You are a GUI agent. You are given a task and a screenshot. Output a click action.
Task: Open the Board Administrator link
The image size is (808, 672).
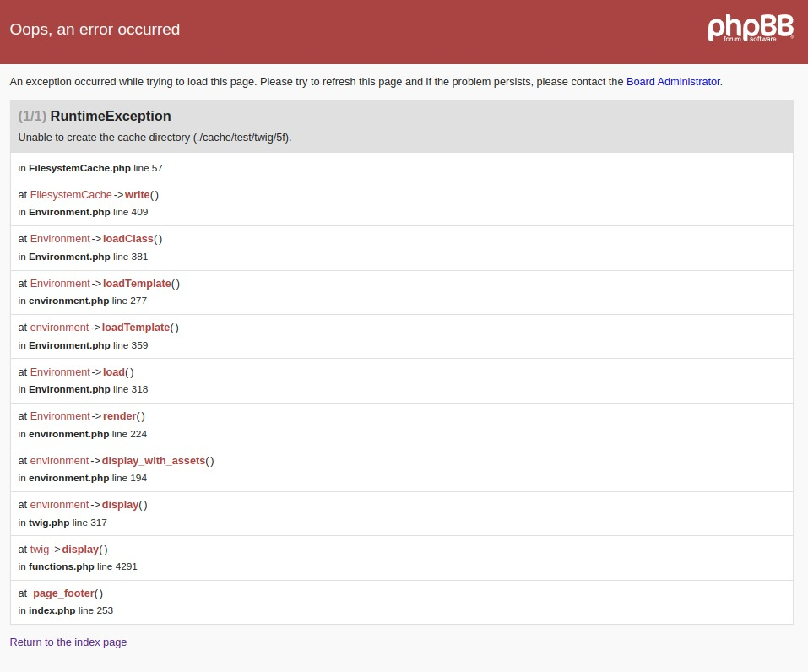point(673,82)
